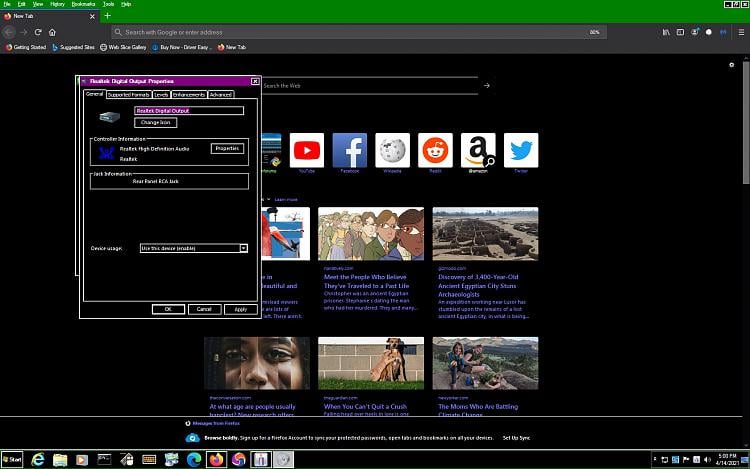Switch to Levels tab
The width and height of the screenshot is (750, 469).
coord(161,95)
